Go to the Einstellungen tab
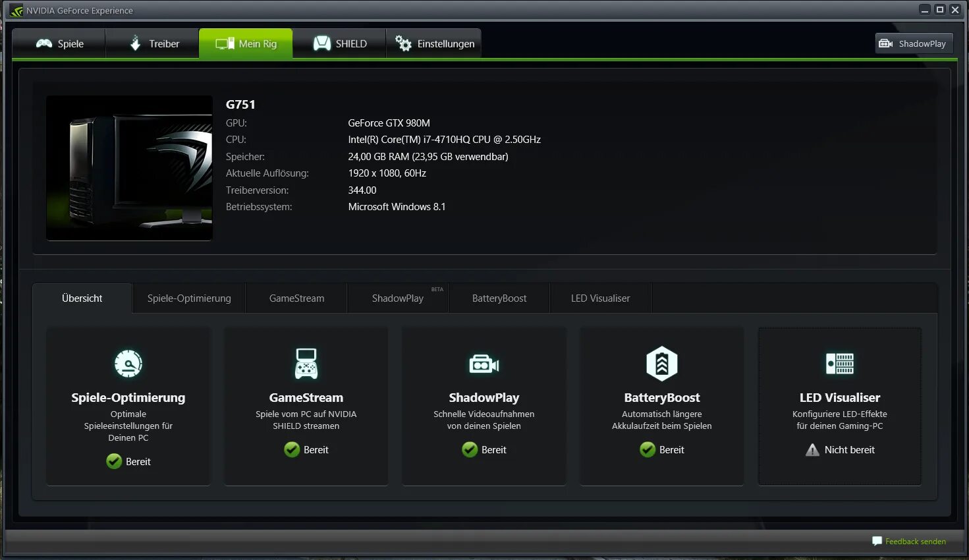 (x=433, y=43)
